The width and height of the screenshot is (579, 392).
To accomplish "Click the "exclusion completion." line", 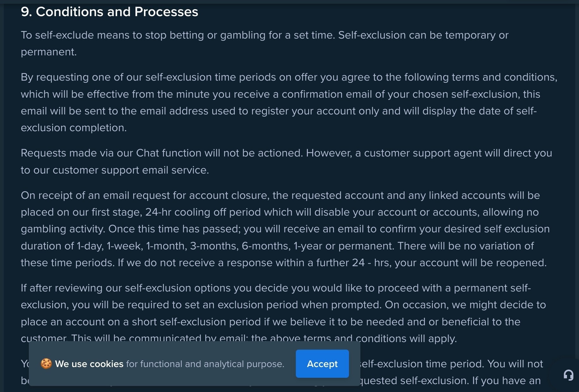I will pos(74,128).
